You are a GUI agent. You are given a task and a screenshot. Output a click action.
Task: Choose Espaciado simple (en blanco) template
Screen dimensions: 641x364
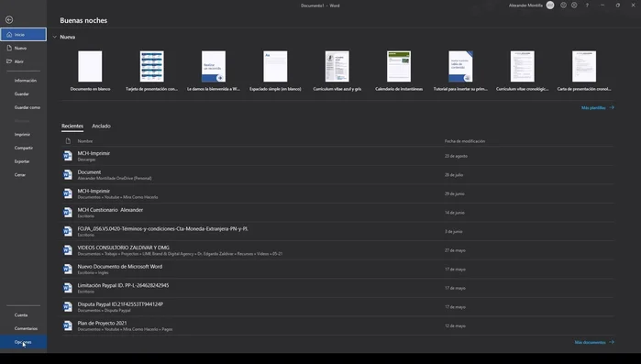tap(275, 71)
